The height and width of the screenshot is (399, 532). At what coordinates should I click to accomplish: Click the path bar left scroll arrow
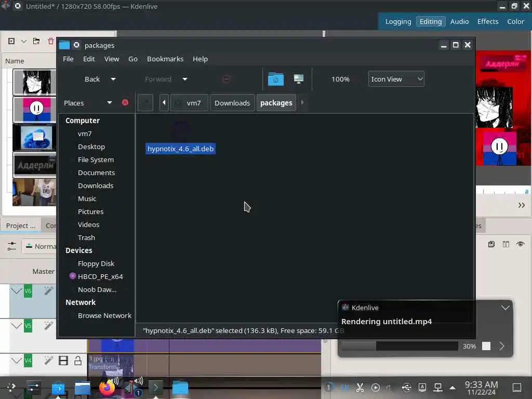pyautogui.click(x=164, y=102)
